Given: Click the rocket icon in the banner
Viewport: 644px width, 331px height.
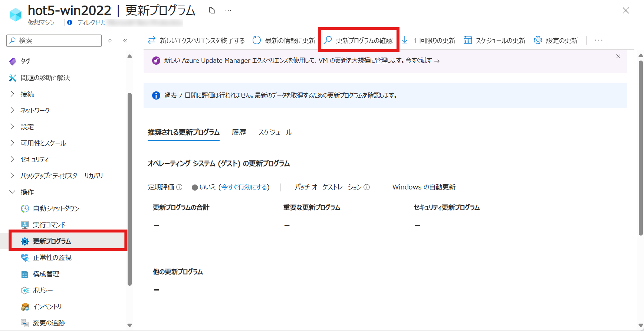Looking at the screenshot, I should pos(156,61).
